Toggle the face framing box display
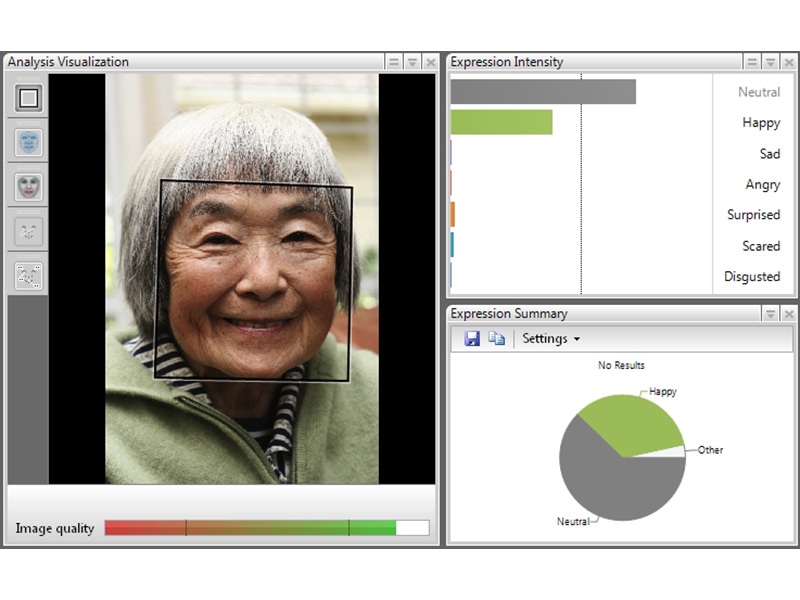This screenshot has height=600, width=800. coord(28,98)
